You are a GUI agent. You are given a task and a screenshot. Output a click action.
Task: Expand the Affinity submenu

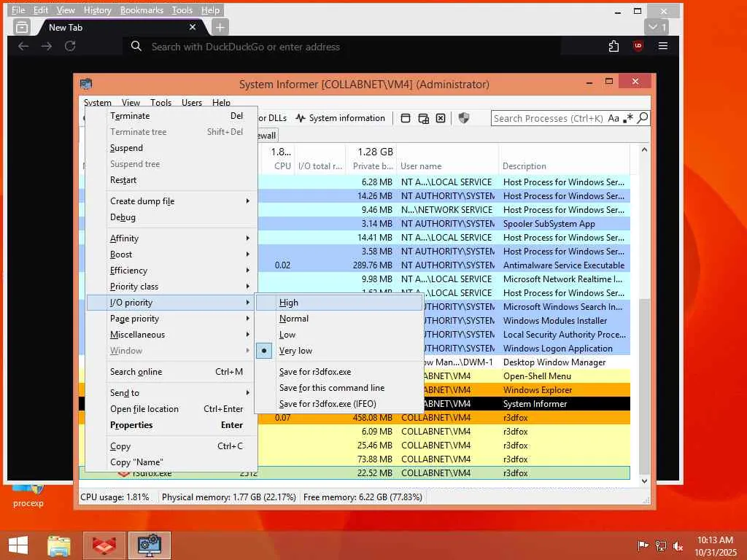coord(171,238)
